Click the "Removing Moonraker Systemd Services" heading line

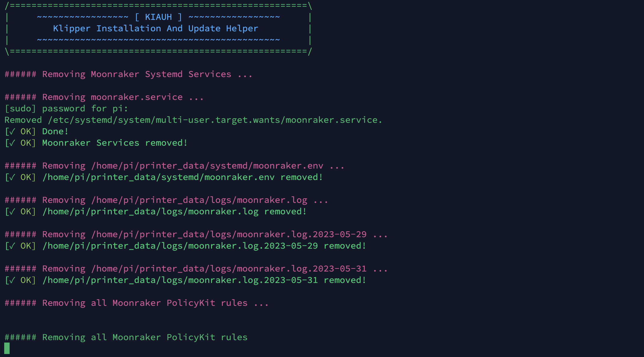pyautogui.click(x=128, y=74)
